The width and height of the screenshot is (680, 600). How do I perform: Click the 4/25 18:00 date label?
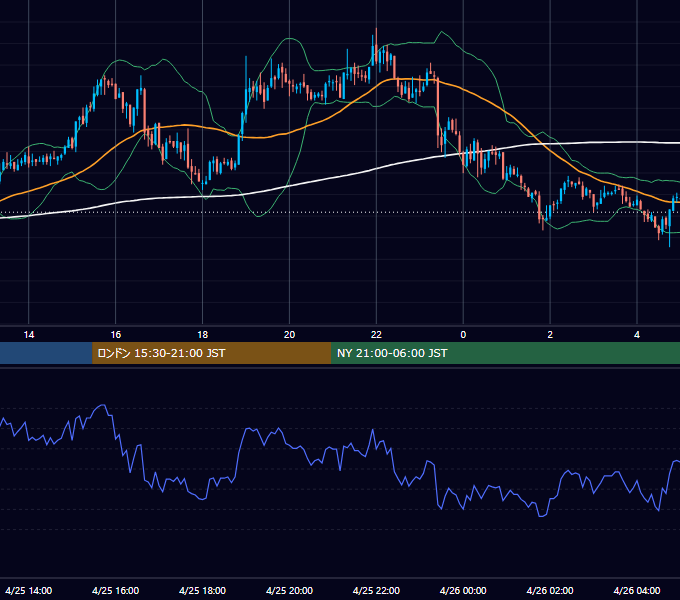click(x=203, y=590)
